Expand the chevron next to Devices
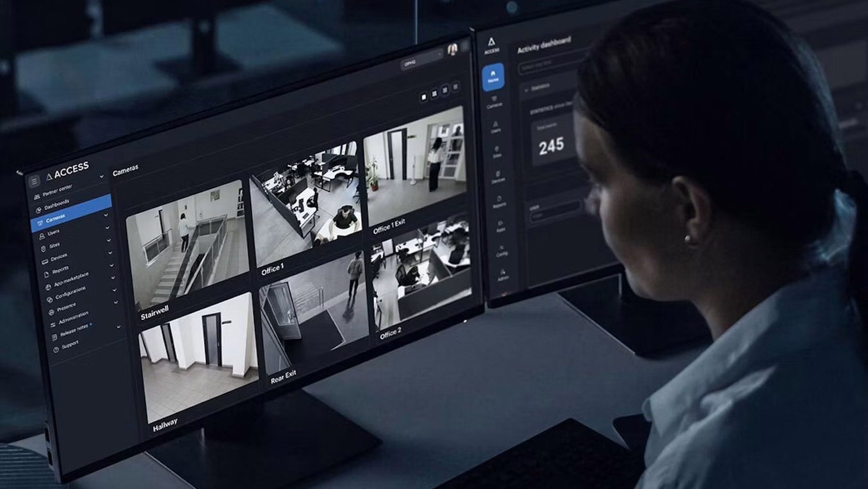Viewport: 868px width, 489px height. tap(109, 240)
